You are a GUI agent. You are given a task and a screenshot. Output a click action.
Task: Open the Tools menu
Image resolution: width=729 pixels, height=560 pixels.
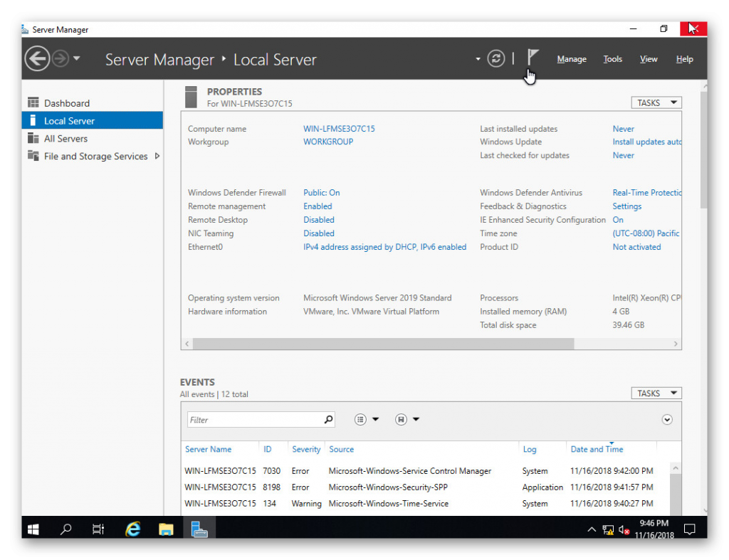pyautogui.click(x=612, y=59)
